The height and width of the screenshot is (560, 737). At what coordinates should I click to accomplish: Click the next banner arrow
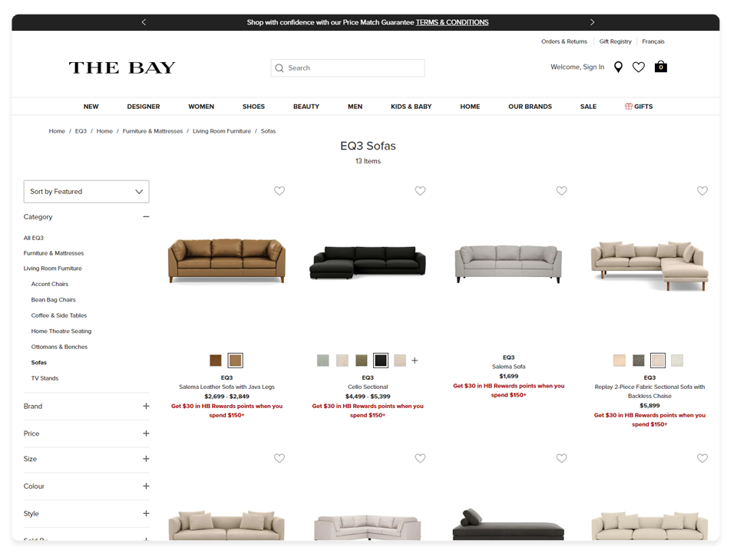coord(592,22)
